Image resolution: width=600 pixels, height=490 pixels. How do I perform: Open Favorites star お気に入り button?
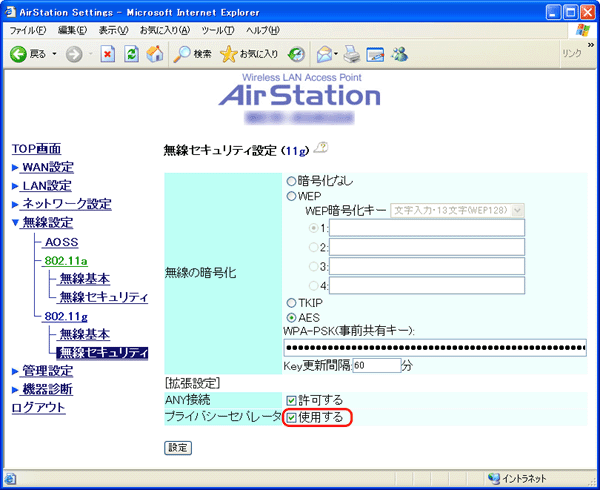tap(249, 54)
